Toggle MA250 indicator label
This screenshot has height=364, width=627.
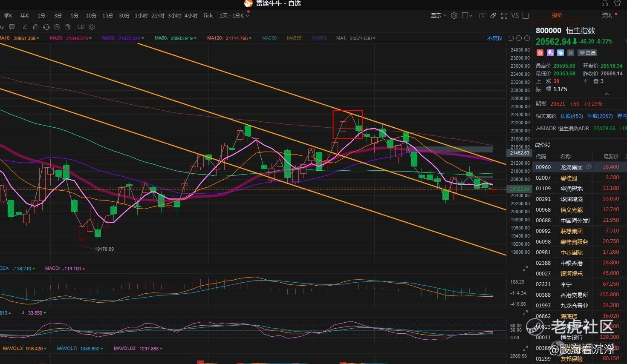[270, 38]
